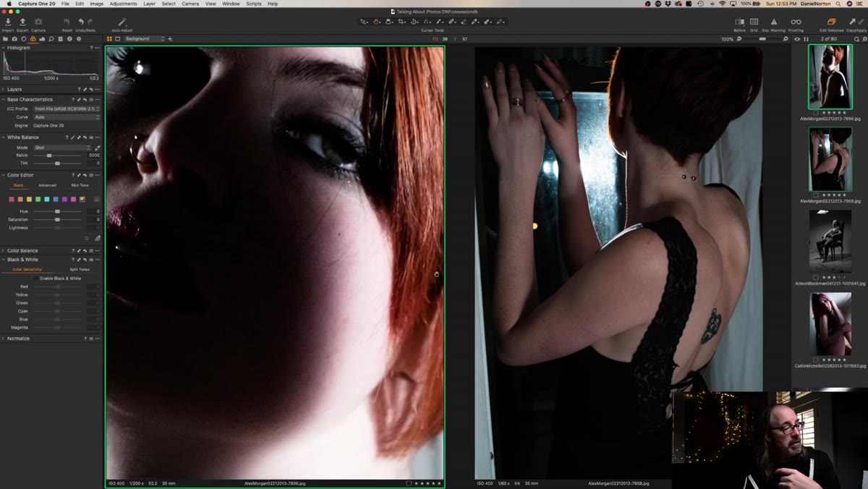Toggle the checkbox under thumbnail AlexMorgan02212013-7896
Viewport: 868px width, 489px height.
tap(817, 113)
